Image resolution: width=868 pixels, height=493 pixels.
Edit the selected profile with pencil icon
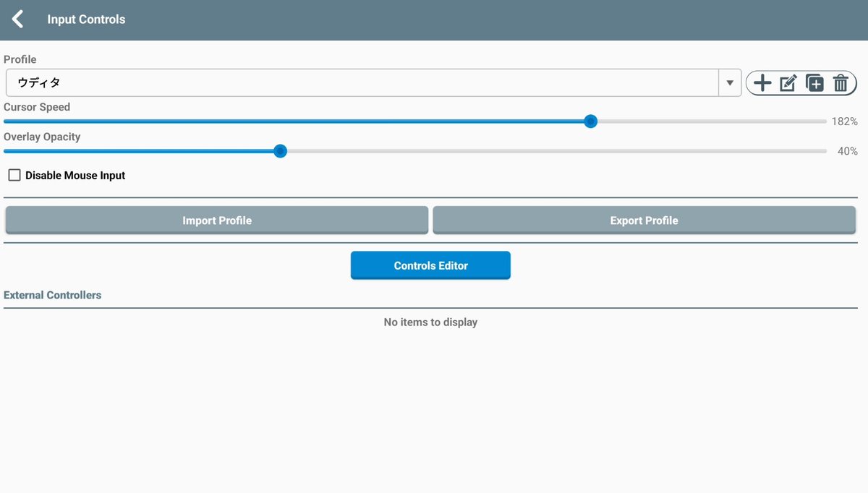click(788, 83)
